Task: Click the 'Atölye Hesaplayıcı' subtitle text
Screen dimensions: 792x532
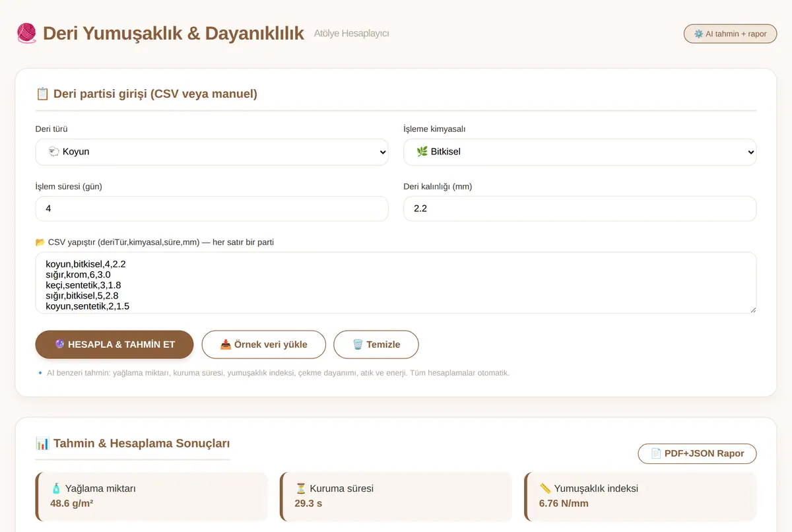Action: pyautogui.click(x=351, y=33)
